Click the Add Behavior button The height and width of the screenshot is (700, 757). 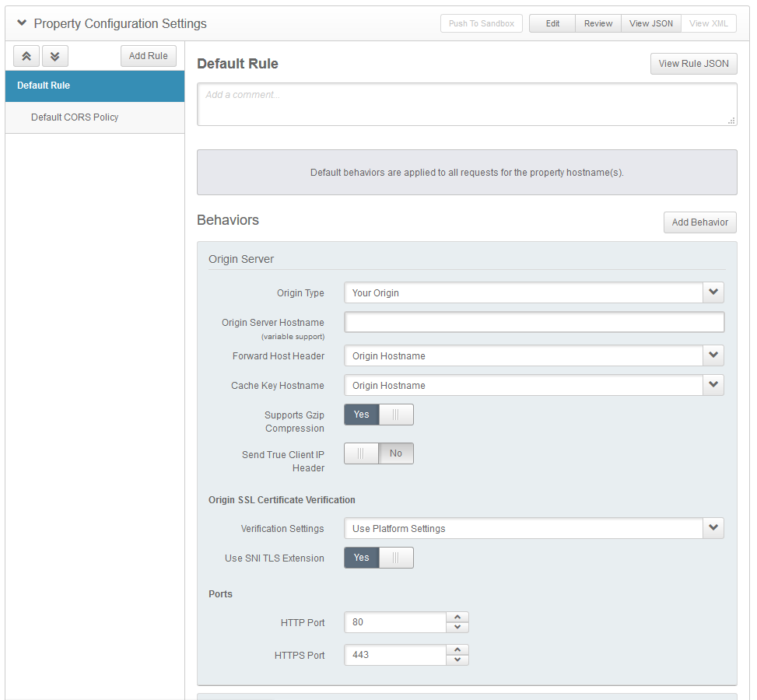(699, 222)
